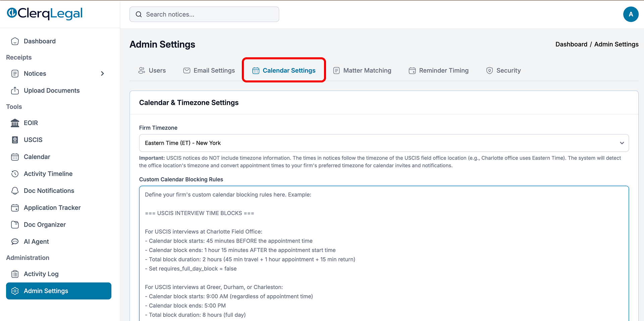Click the Calendar sidebar icon

15,157
